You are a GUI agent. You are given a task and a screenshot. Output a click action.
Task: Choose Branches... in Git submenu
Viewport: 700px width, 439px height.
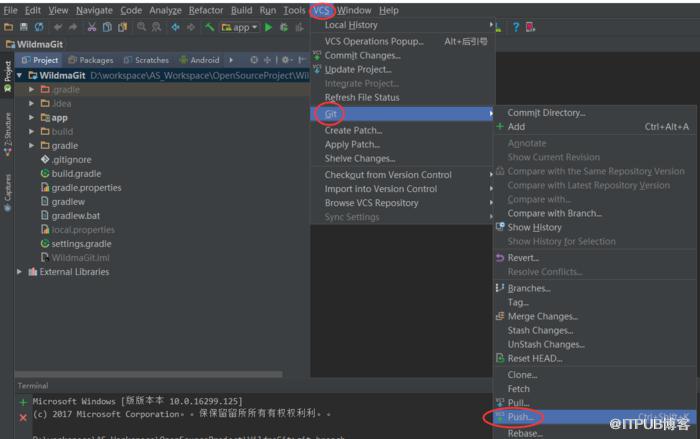594,288
